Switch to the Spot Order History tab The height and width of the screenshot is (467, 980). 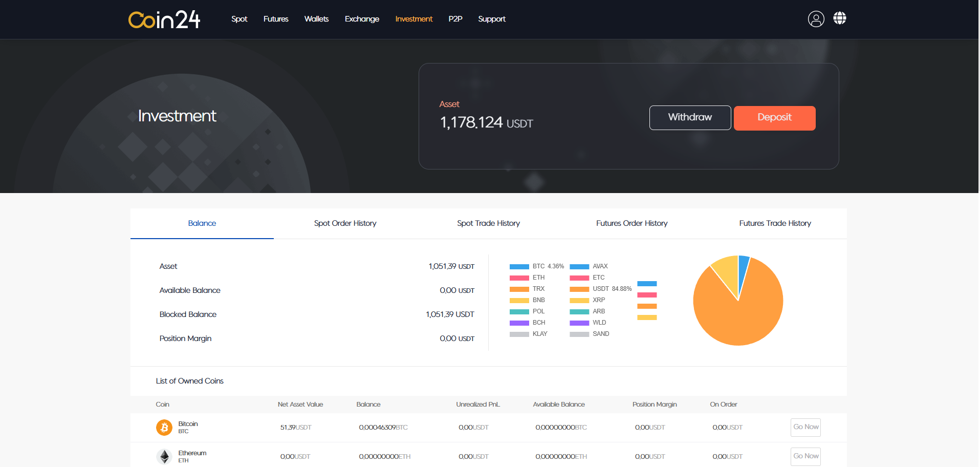[x=345, y=223]
